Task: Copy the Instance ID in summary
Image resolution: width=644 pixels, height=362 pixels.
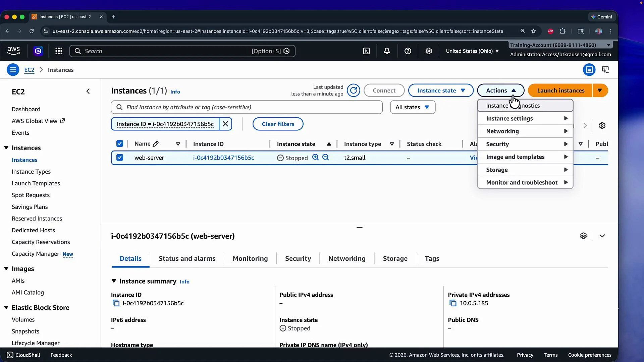Action: tap(116, 303)
